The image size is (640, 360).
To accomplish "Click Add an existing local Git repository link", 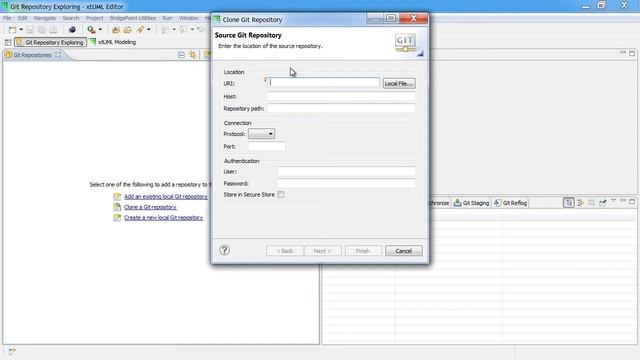I will point(166,197).
